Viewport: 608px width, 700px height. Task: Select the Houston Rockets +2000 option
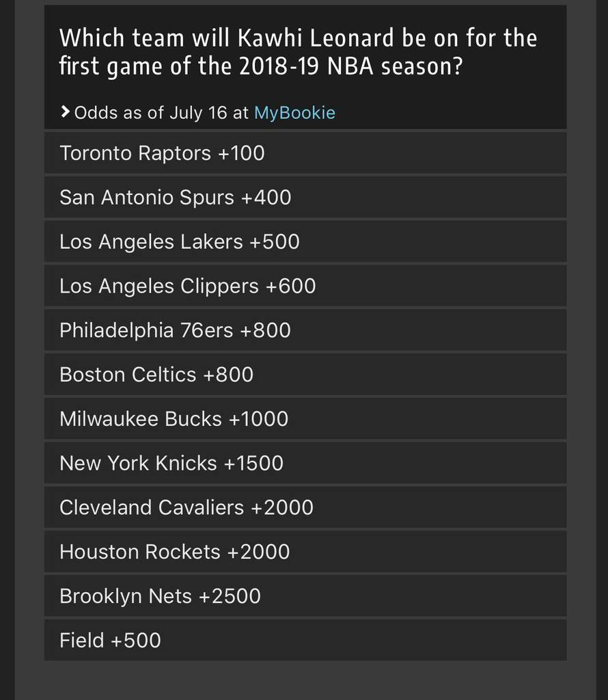[305, 552]
